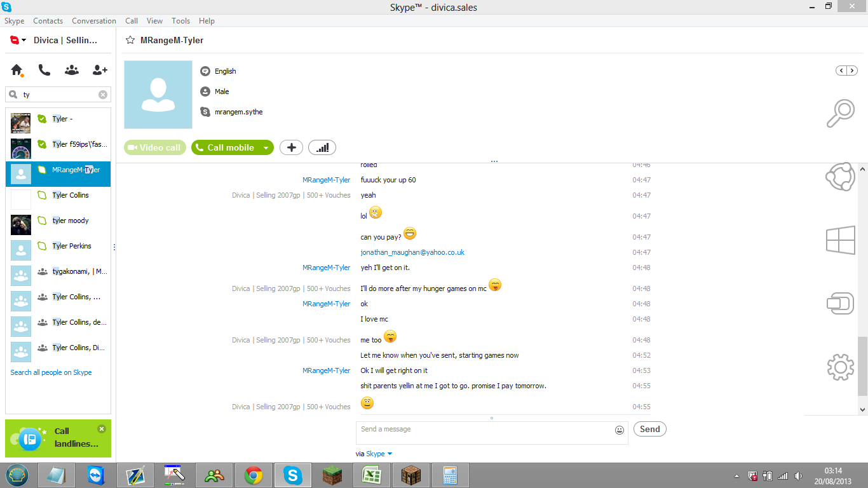The width and height of the screenshot is (868, 488).
Task: Open the via Skype dropdown
Action: [x=379, y=454]
